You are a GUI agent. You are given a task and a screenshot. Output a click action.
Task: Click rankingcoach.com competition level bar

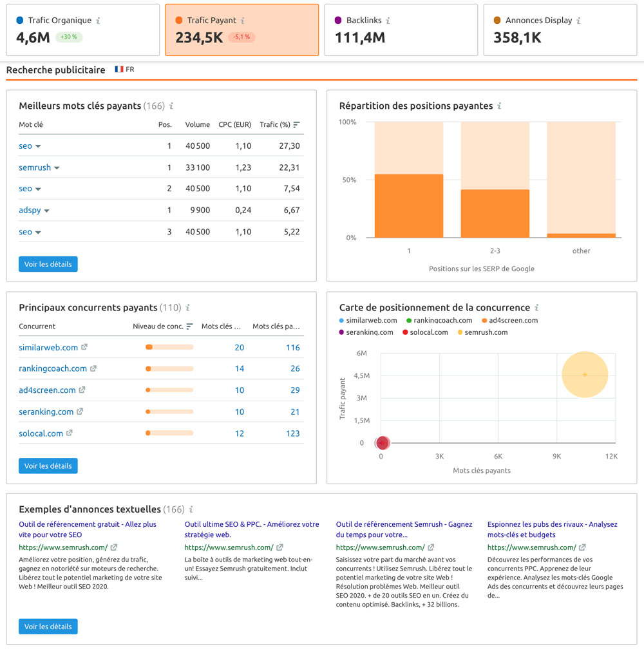tap(169, 368)
